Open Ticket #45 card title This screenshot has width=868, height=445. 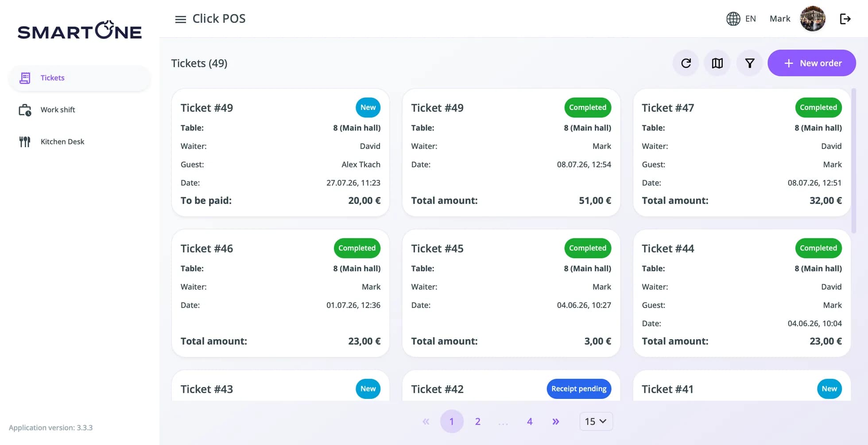pyautogui.click(x=437, y=248)
